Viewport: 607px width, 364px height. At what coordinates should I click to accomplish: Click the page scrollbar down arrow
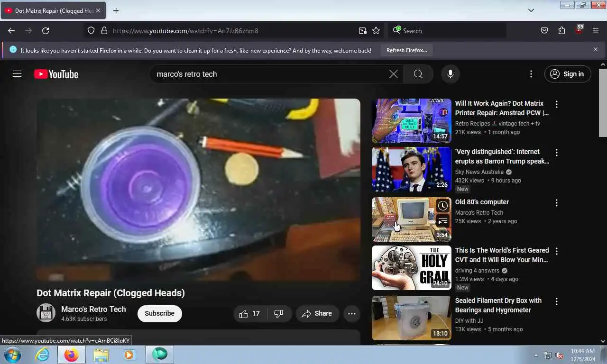point(603,341)
